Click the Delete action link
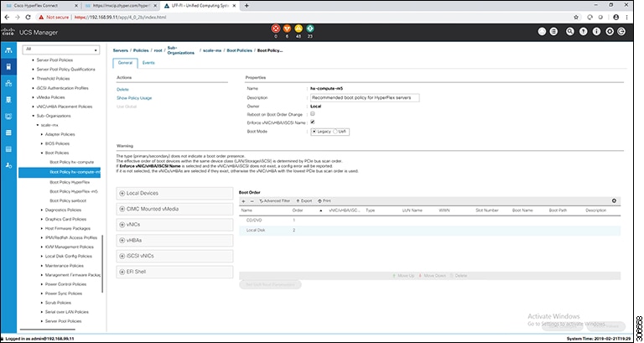 point(123,89)
